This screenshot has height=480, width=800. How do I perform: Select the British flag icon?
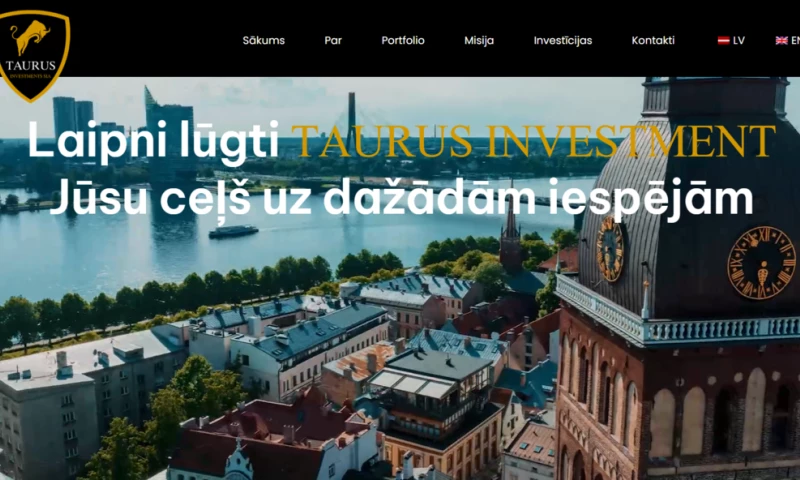click(781, 40)
